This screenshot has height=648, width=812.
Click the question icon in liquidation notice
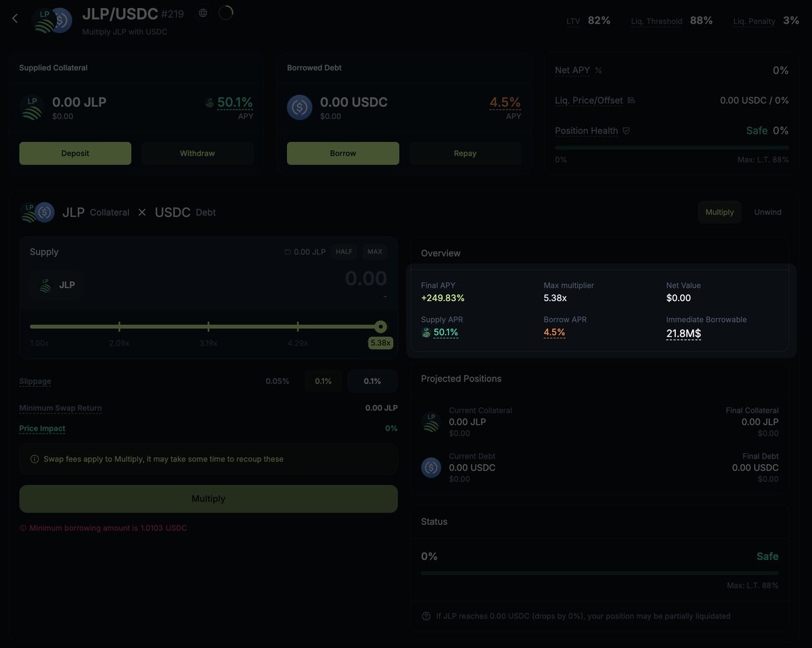tap(426, 616)
